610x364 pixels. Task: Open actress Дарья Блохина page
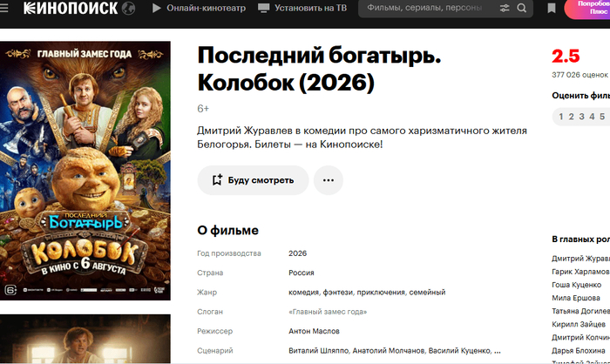coord(579,350)
